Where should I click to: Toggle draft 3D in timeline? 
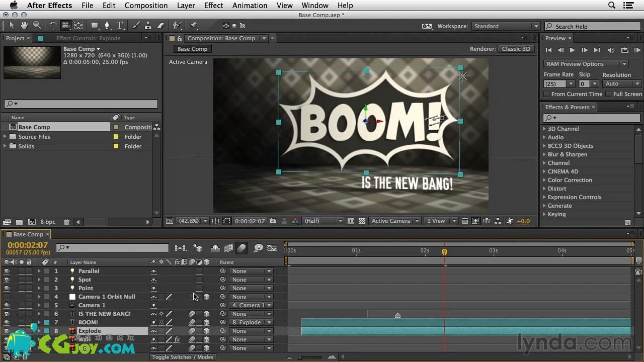click(198, 248)
